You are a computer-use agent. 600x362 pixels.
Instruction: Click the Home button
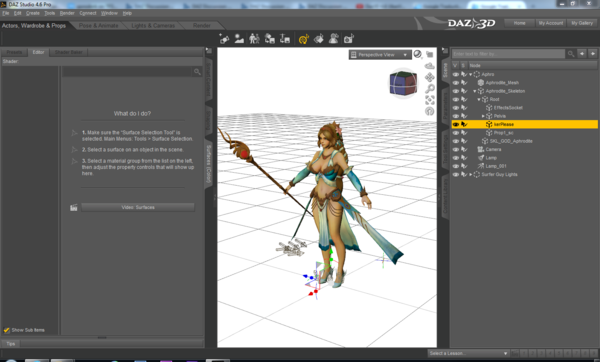pos(519,23)
